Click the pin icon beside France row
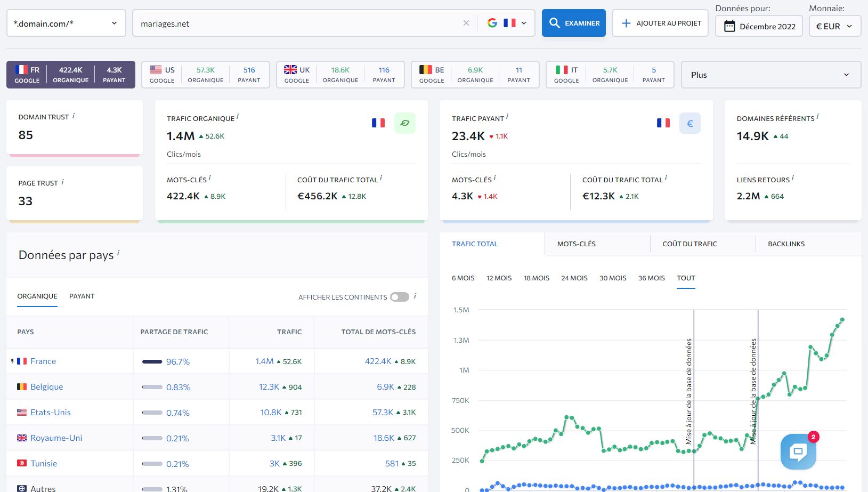 coord(12,361)
